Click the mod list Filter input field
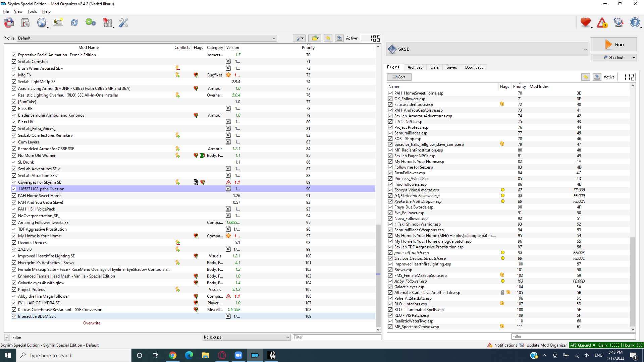644x362 pixels. pos(337,337)
